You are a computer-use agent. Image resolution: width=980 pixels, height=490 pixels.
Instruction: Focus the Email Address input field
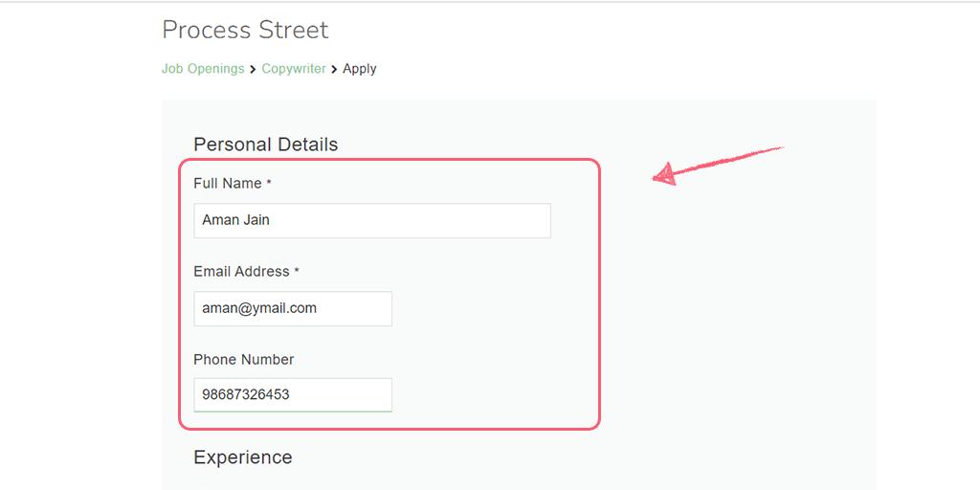(293, 308)
